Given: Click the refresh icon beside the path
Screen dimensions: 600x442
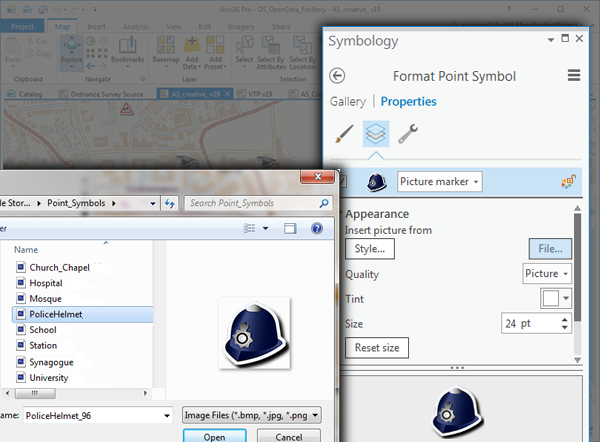Looking at the screenshot, I should click(x=170, y=203).
